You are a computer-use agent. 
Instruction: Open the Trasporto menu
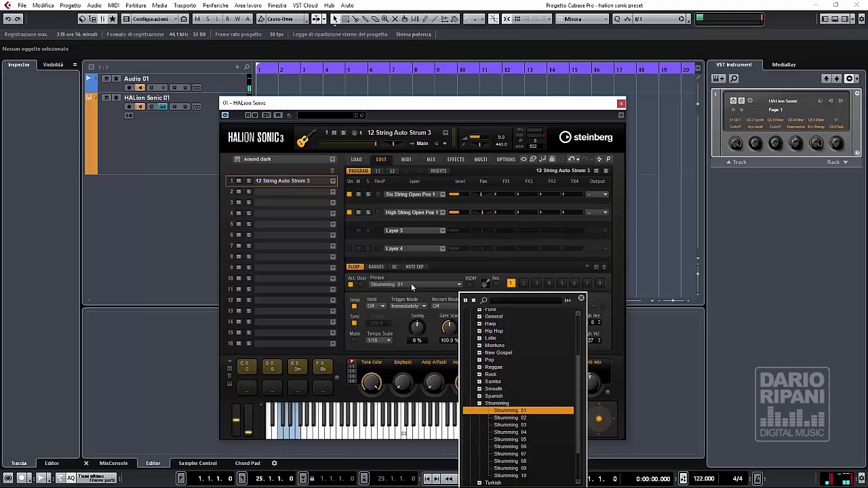click(x=185, y=5)
